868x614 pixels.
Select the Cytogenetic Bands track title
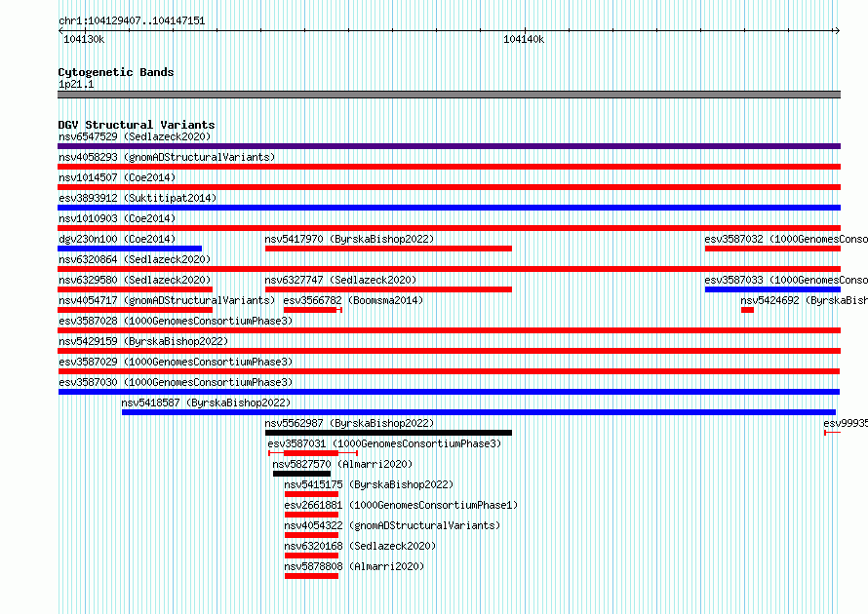click(x=116, y=72)
